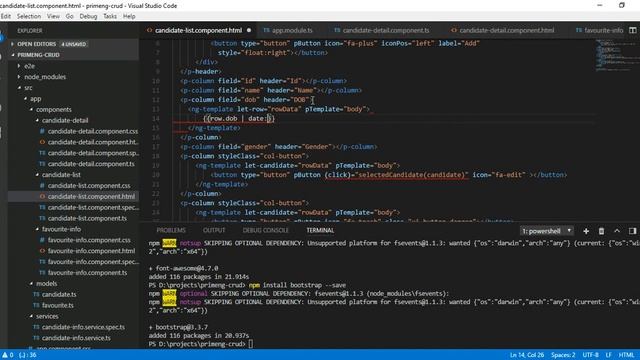Image resolution: width=640 pixels, height=360 pixels.
Task: Click the terminal prompt input line
Action: [201, 344]
